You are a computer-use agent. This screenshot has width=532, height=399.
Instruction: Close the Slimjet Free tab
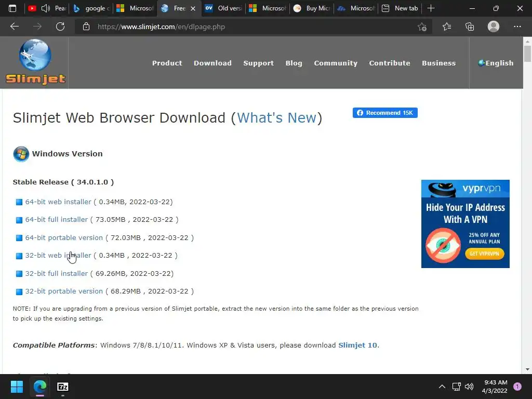pyautogui.click(x=193, y=8)
